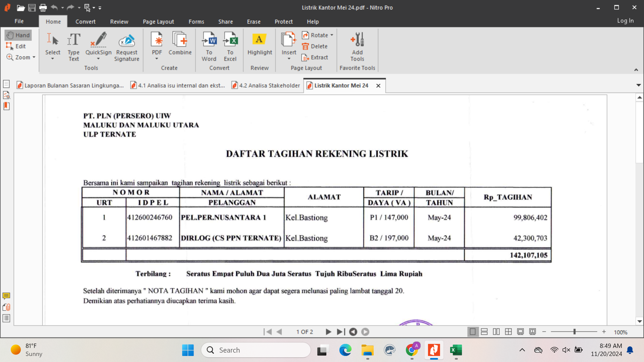644x362 pixels.
Task: Convert the document To Excel
Action: click(230, 47)
